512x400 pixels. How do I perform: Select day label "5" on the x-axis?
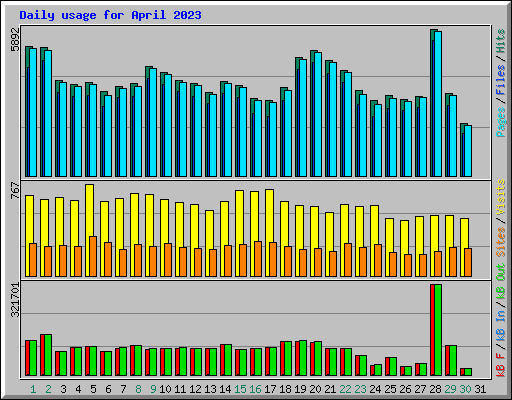[93, 389]
